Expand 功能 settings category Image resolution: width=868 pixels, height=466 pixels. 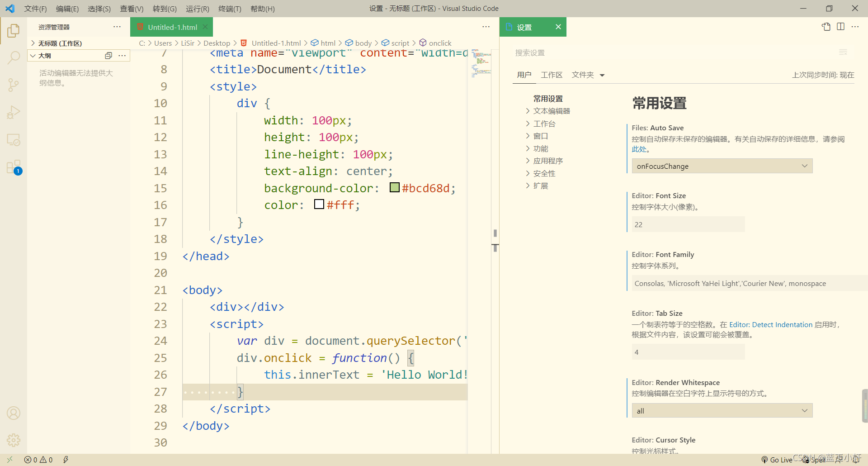(x=541, y=148)
